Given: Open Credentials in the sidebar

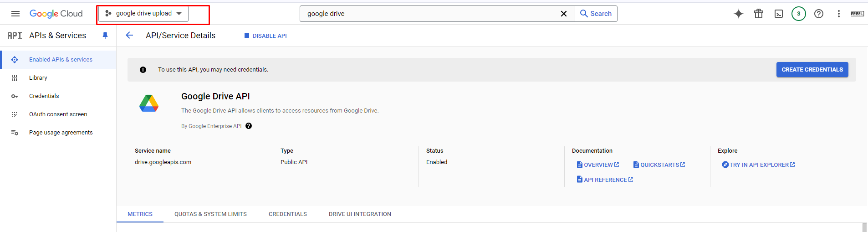Looking at the screenshot, I should pos(58,96).
